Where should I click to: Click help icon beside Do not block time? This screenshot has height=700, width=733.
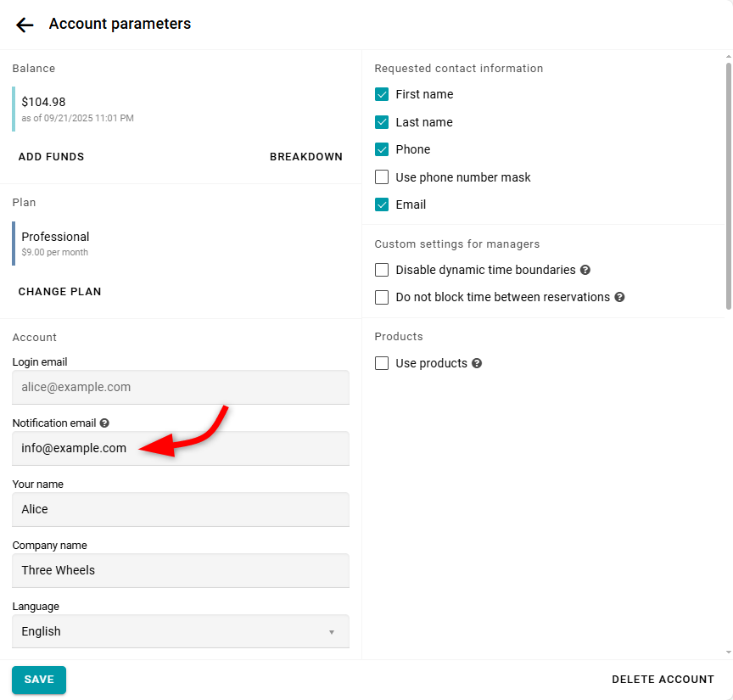tap(619, 297)
